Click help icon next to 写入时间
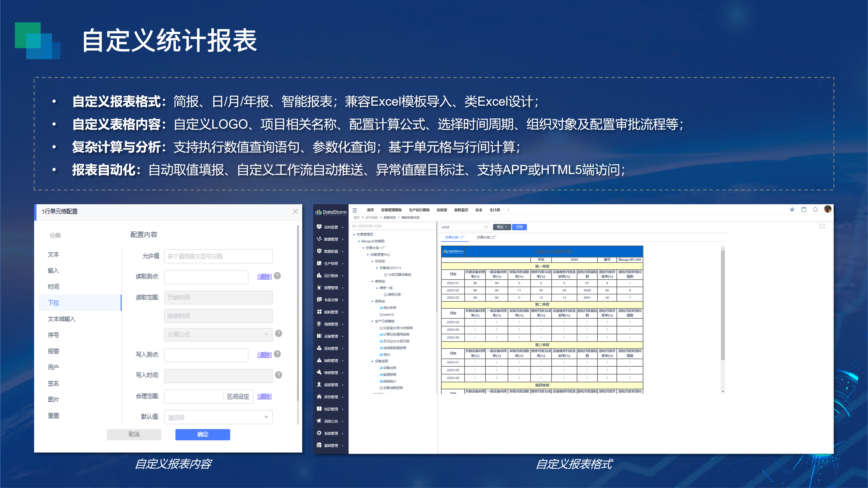The width and height of the screenshot is (868, 488). coord(278,375)
